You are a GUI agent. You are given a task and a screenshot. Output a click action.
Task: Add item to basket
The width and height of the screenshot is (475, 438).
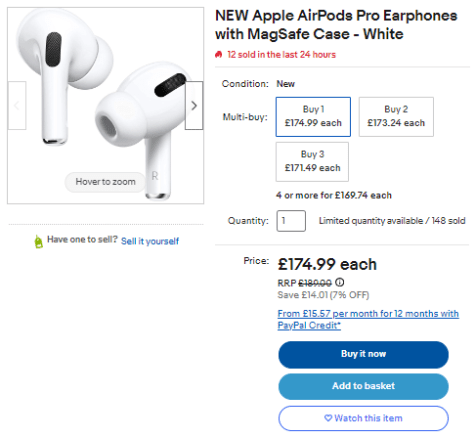[363, 386]
